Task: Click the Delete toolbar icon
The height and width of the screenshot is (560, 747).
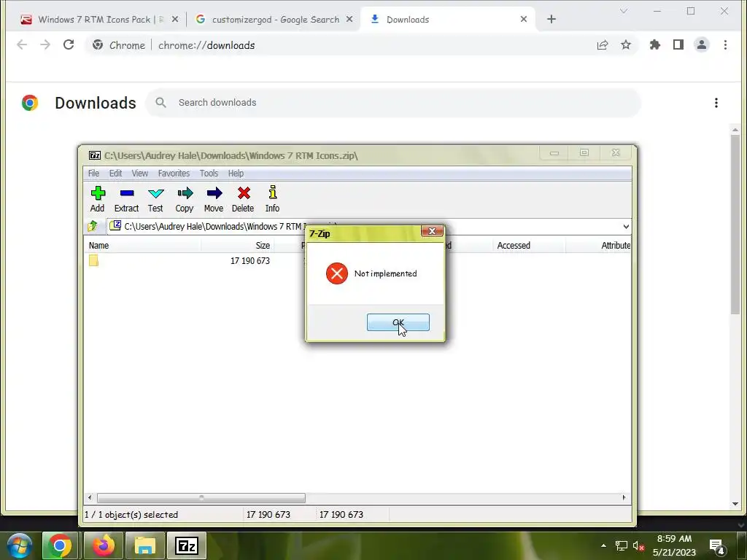Action: [x=243, y=198]
